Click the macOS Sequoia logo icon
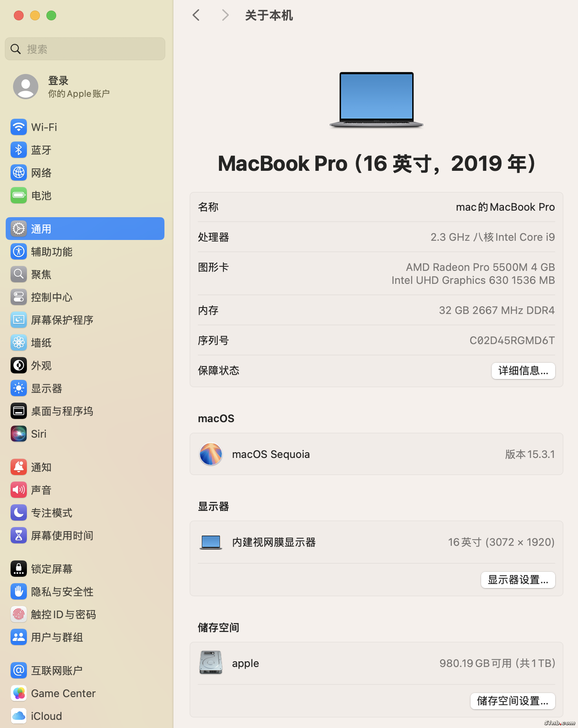This screenshot has width=578, height=728. click(211, 454)
